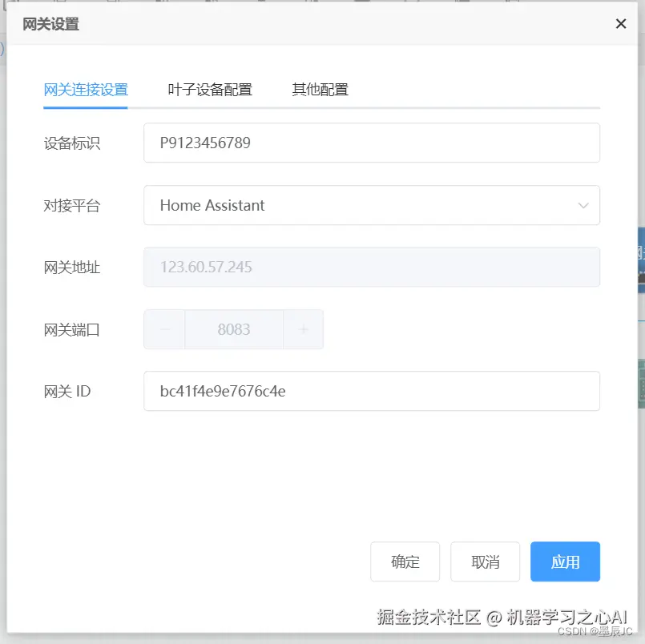Click the 取消 button
The image size is (645, 644).
click(485, 561)
